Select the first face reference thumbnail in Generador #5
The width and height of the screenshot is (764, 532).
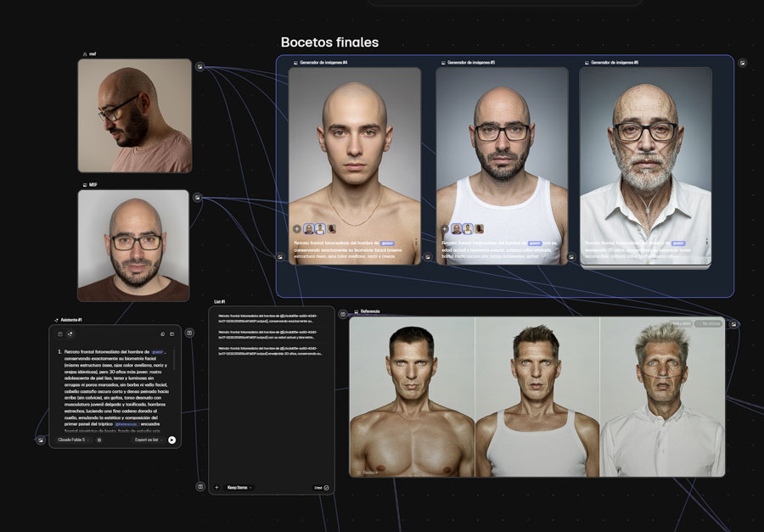457,228
